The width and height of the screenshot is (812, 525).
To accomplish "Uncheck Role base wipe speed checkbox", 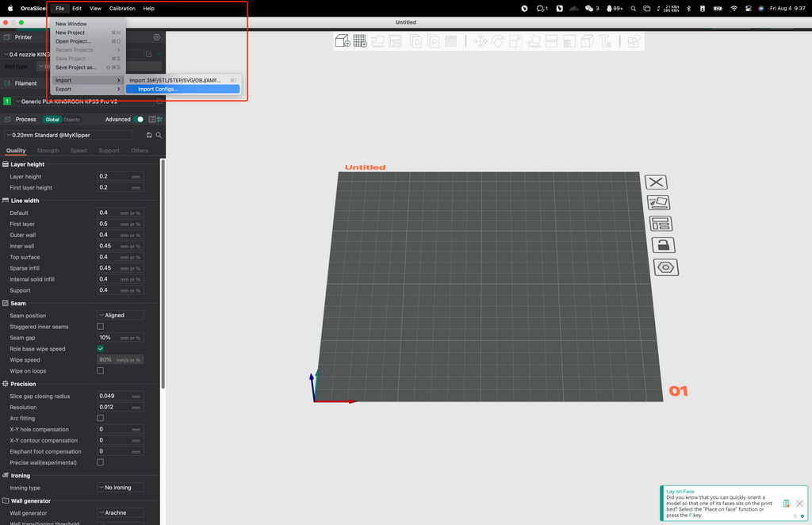I will click(x=100, y=349).
